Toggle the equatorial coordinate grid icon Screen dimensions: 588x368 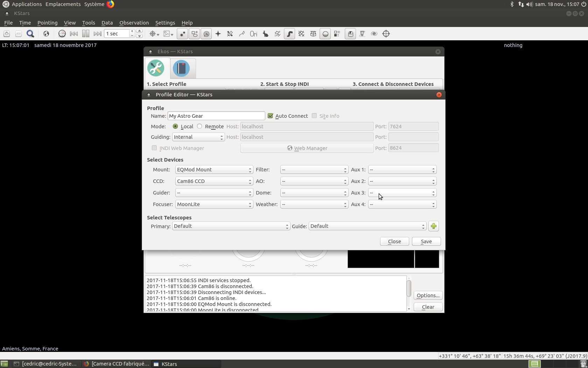[301, 34]
